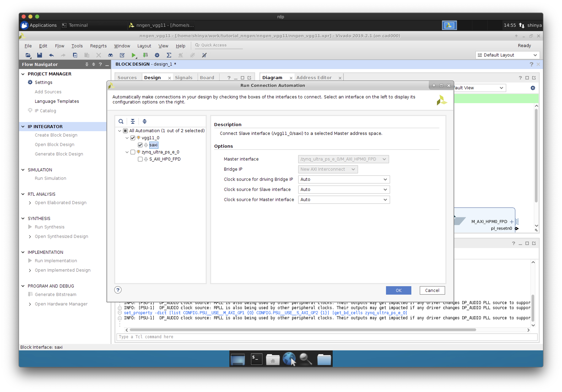This screenshot has width=562, height=392.
Task: Click the search icon in automation tree
Action: [121, 121]
